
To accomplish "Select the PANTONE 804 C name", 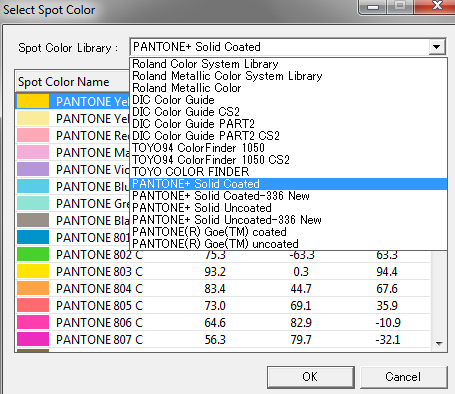I will 100,289.
